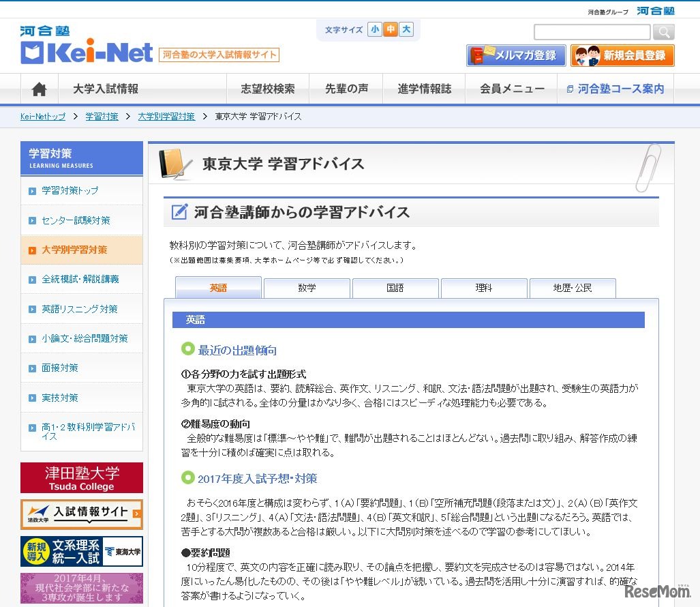Click the 最近の出題傾向 heading
Screen dimensions: 700x607
[x=237, y=351]
